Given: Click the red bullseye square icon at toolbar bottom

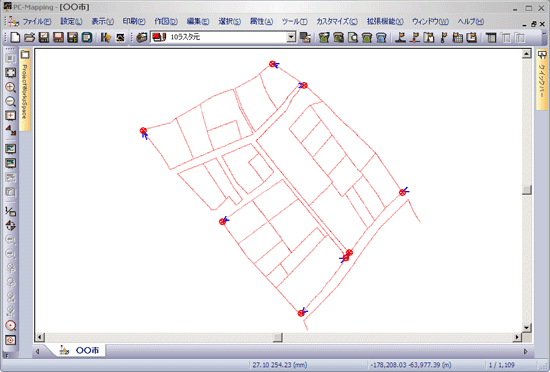Looking at the screenshot, I should (11, 340).
